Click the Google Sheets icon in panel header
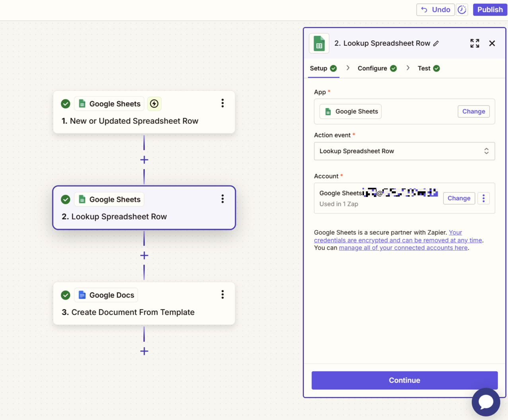Screen dimensions: 508x420 point(319,43)
